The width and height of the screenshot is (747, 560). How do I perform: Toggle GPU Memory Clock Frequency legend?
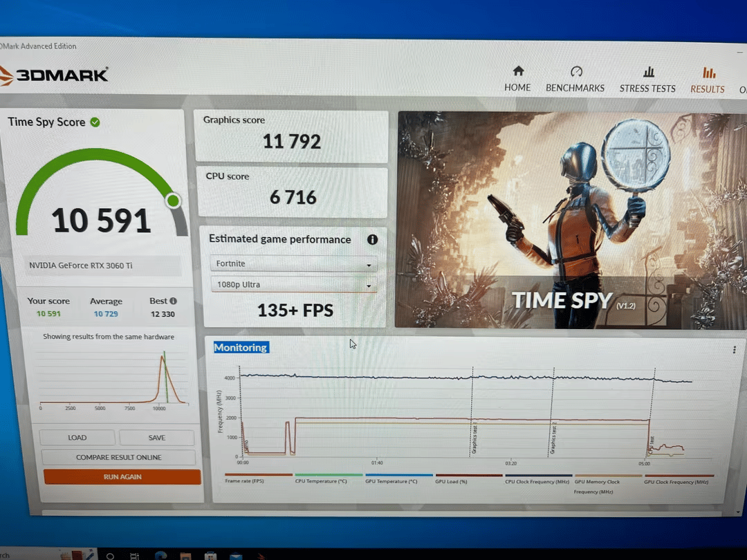coord(608,484)
